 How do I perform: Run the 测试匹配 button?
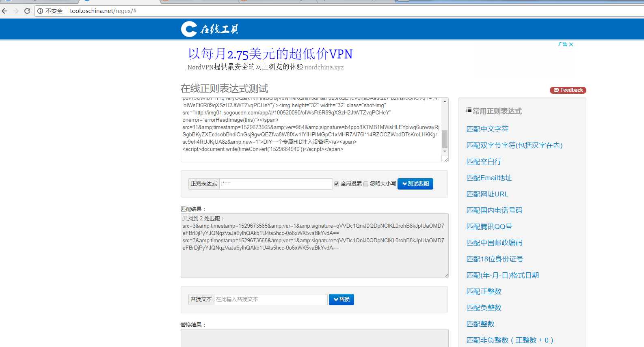coord(415,184)
